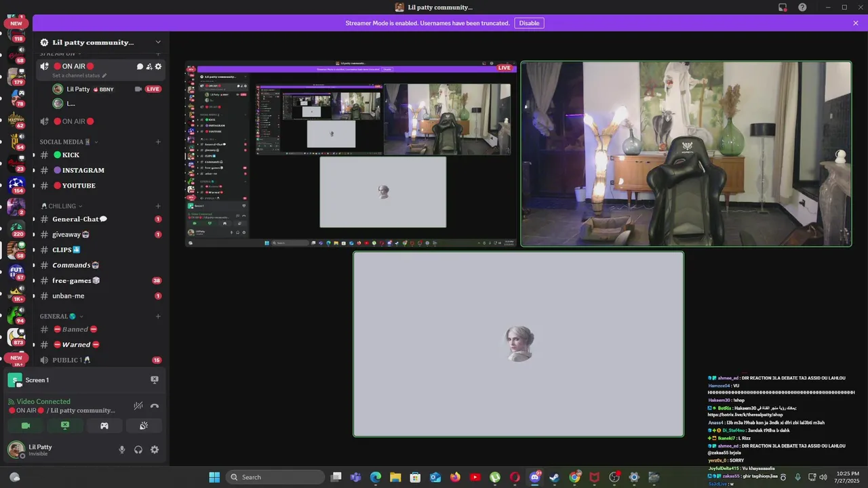Jump to top NEW unreads indicator
The height and width of the screenshot is (488, 868).
(16, 23)
